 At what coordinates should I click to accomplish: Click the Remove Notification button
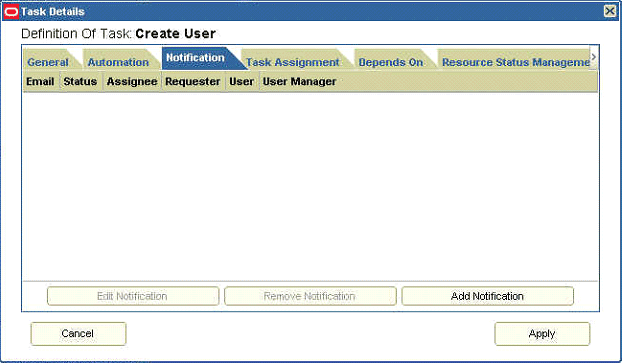(x=310, y=296)
